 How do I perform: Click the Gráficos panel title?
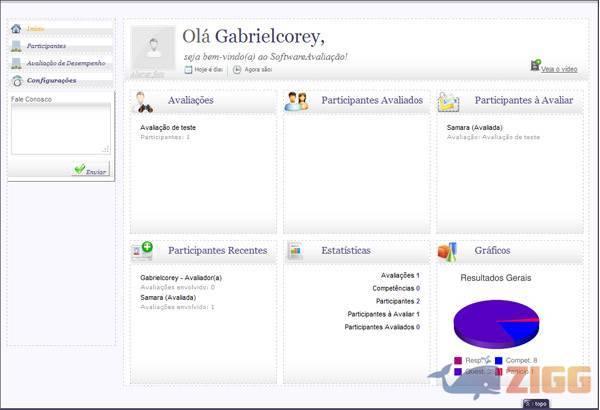492,250
